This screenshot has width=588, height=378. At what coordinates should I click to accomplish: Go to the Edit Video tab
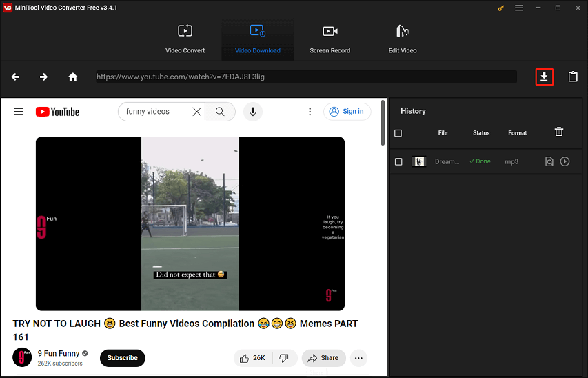point(403,39)
